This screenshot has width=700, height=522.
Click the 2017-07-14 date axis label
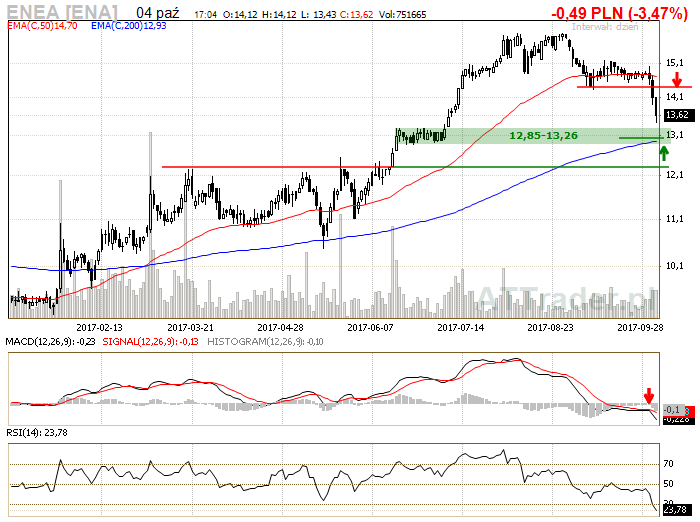point(460,328)
